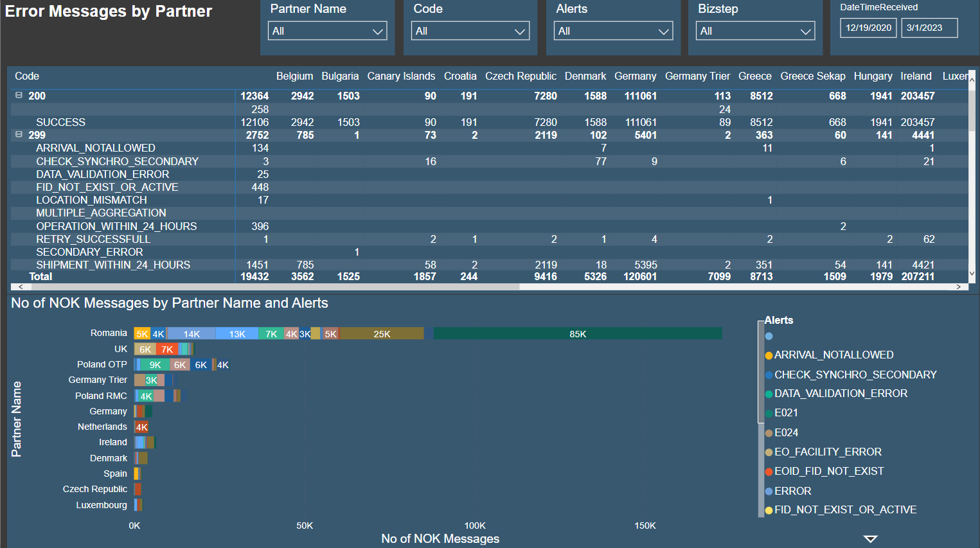Click the 13K segment in Romania bar

click(x=237, y=333)
